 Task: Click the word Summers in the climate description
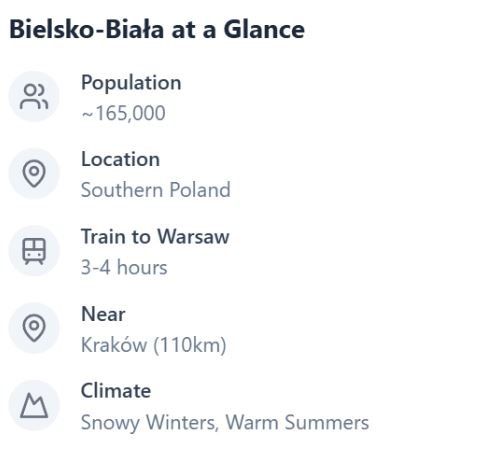327,422
